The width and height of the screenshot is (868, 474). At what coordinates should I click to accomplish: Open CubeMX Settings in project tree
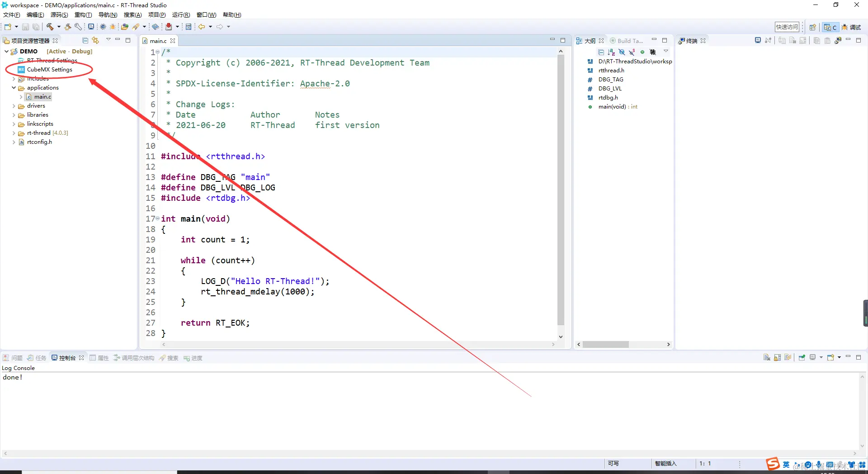pyautogui.click(x=49, y=70)
